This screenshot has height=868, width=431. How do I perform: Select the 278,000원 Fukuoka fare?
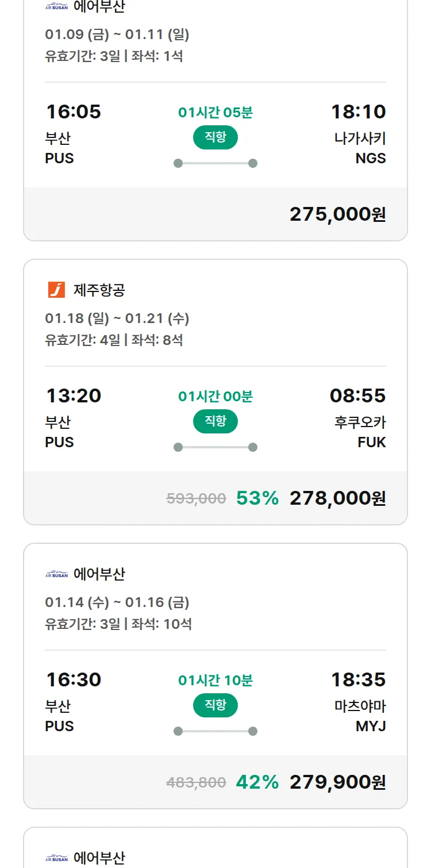337,498
